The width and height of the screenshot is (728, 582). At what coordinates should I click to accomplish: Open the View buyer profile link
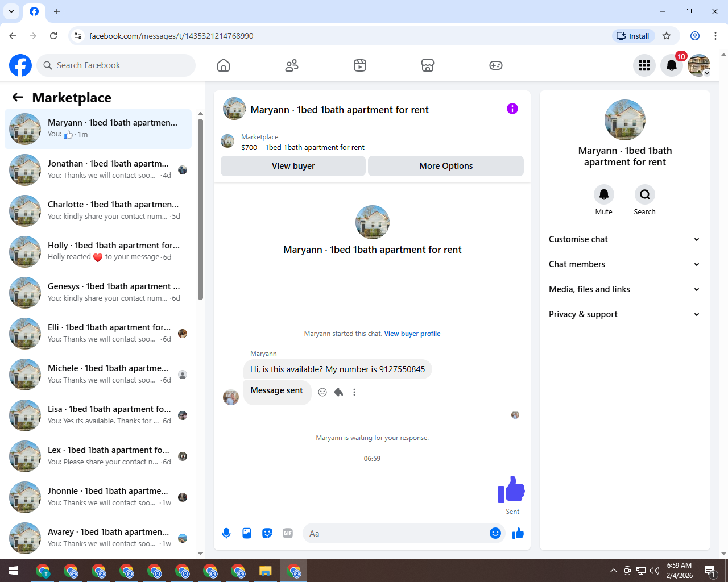point(412,334)
